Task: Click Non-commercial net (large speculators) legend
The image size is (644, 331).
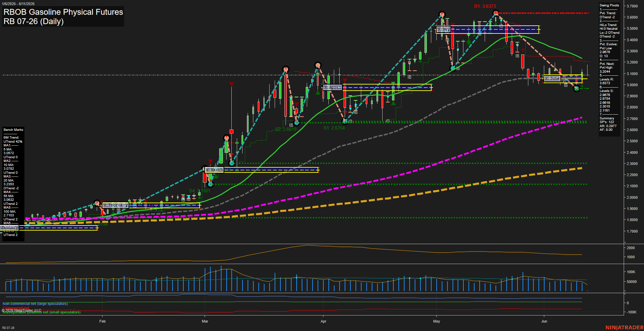Action: (35, 304)
